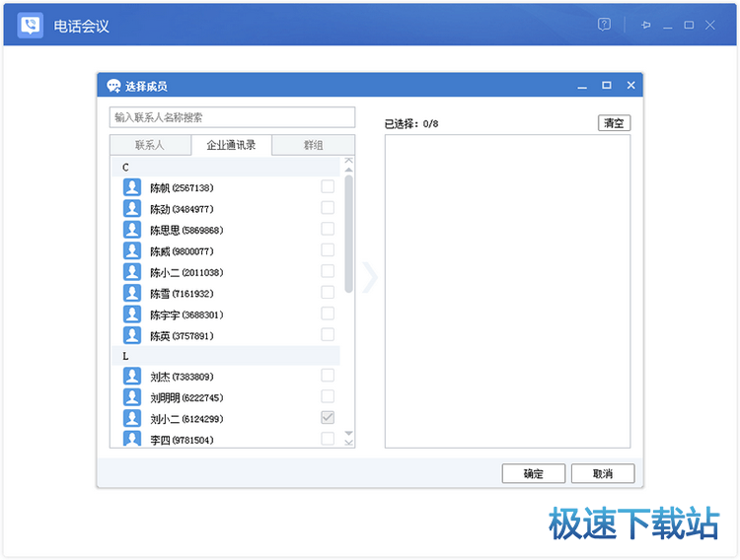Pin the phone conference window on top
Screen dimensions: 740x560
[645, 25]
